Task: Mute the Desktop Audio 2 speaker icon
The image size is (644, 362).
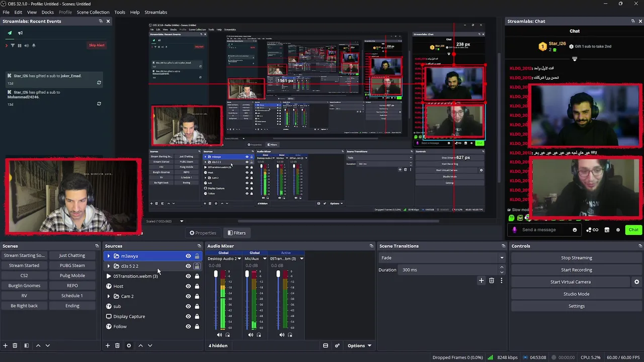Action: point(219,335)
